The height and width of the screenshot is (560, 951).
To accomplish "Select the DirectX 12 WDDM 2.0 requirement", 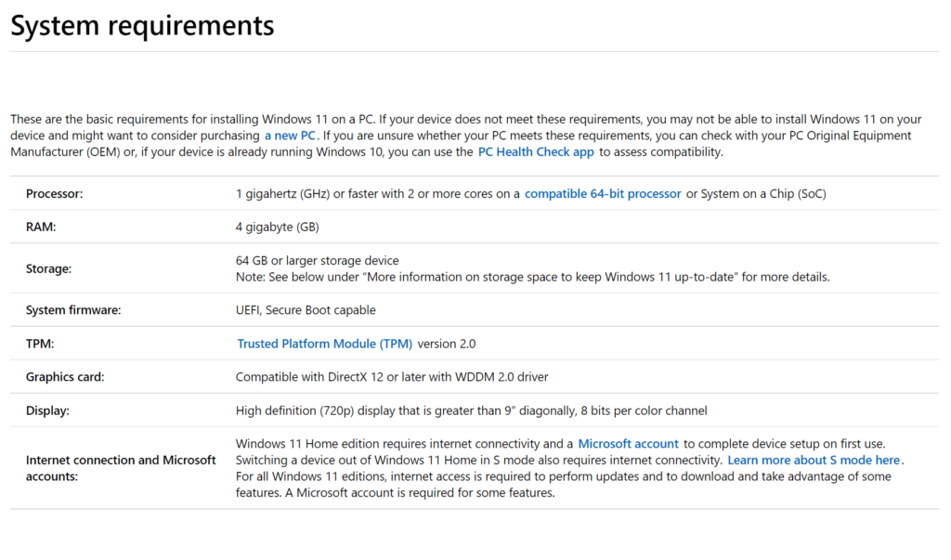I will coord(392,377).
